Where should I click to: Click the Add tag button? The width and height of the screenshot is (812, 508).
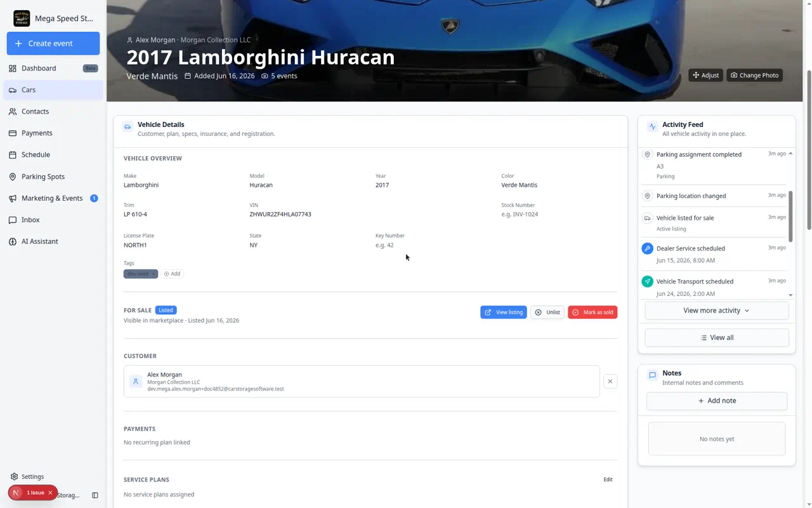tap(172, 274)
